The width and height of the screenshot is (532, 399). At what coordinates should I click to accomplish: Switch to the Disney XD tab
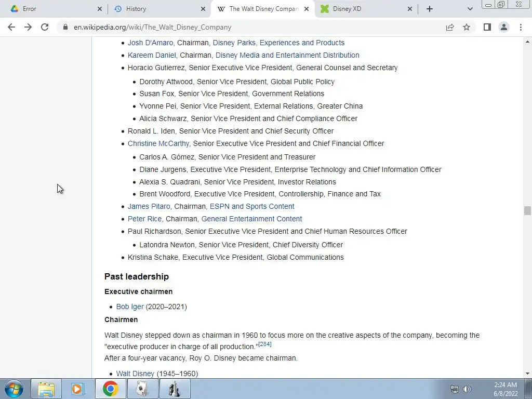(x=366, y=9)
